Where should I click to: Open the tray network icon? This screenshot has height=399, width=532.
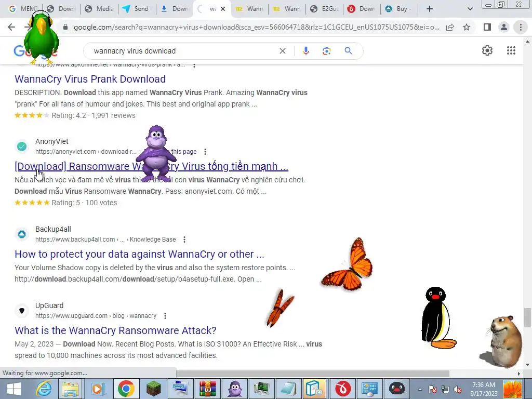[x=445, y=390]
